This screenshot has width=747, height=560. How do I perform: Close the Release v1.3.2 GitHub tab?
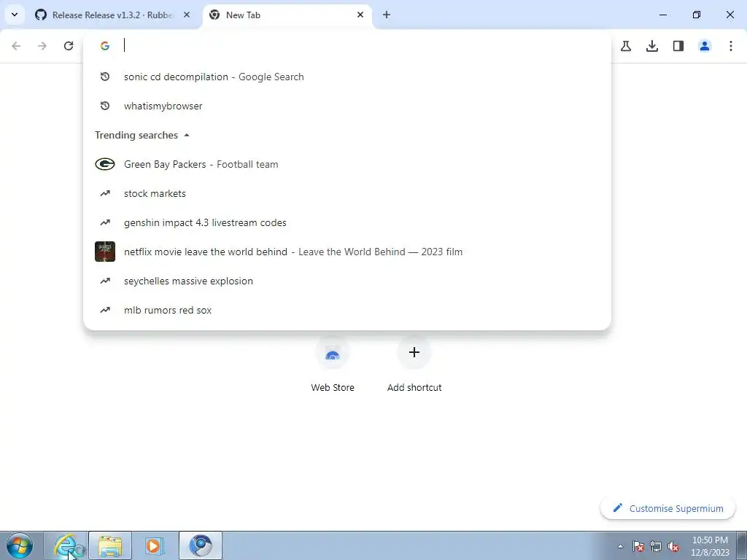[x=187, y=15]
